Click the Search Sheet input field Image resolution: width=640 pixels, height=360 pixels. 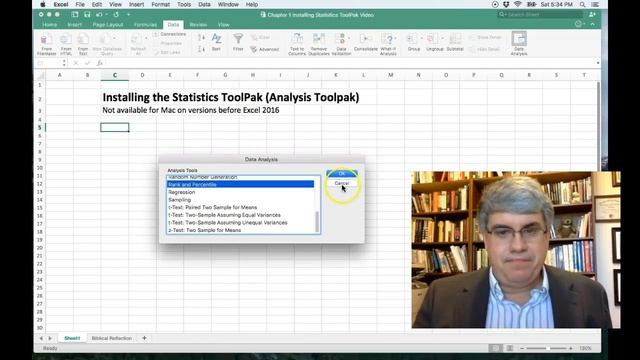539,15
